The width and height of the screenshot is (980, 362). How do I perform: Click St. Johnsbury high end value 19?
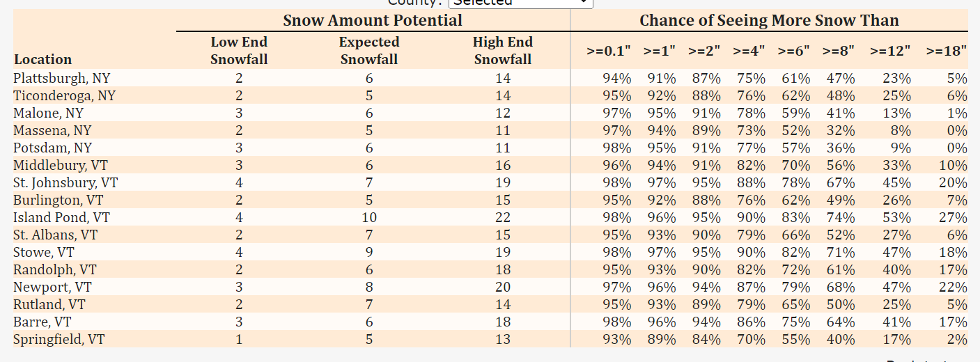point(503,182)
